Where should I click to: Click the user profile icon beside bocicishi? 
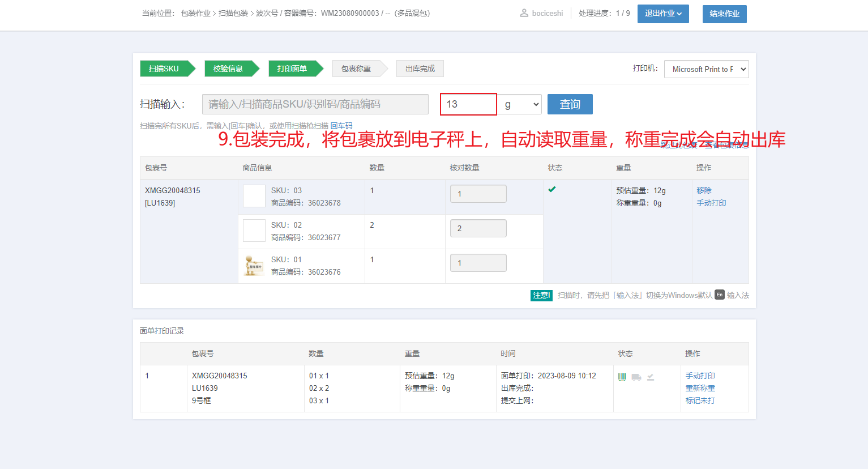tap(524, 13)
